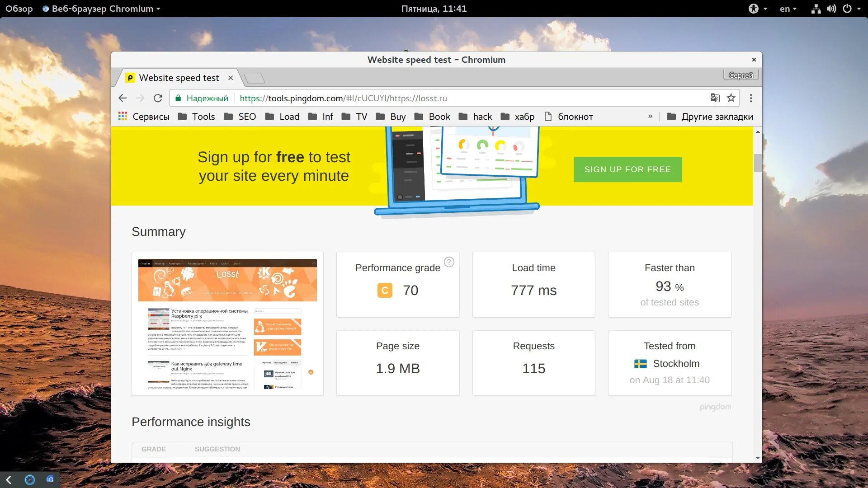The height and width of the screenshot is (488, 868).
Task: Open the 'Другие закладки' bookmarks dropdown
Action: point(709,116)
